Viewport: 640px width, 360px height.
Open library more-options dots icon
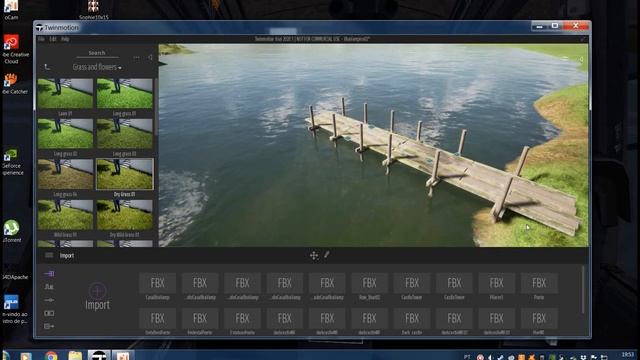tap(136, 58)
